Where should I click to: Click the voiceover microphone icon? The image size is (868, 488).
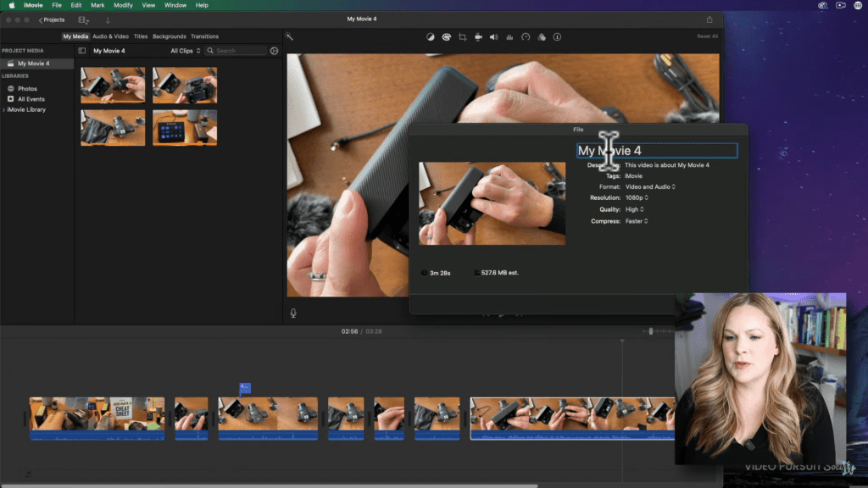(293, 313)
